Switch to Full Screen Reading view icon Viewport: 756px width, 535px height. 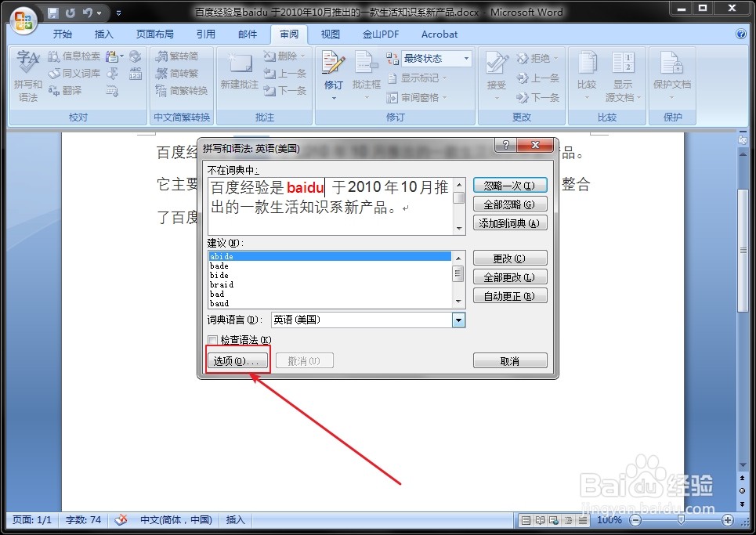pos(541,521)
